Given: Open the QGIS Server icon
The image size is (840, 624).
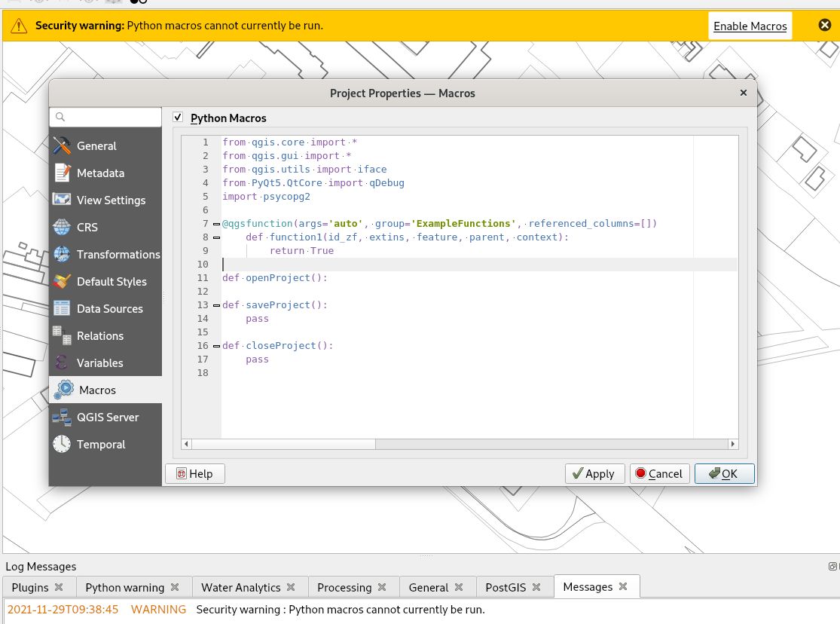Looking at the screenshot, I should click(x=62, y=417).
